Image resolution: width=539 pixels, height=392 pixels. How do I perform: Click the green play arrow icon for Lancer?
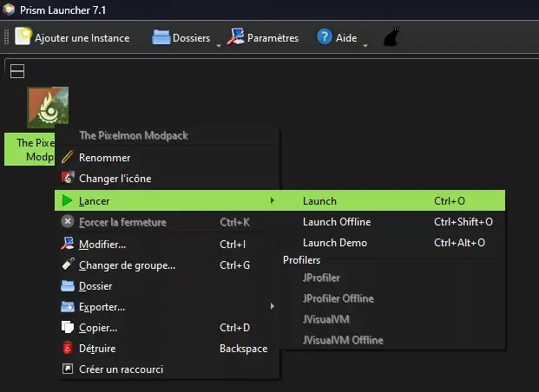[x=67, y=200]
